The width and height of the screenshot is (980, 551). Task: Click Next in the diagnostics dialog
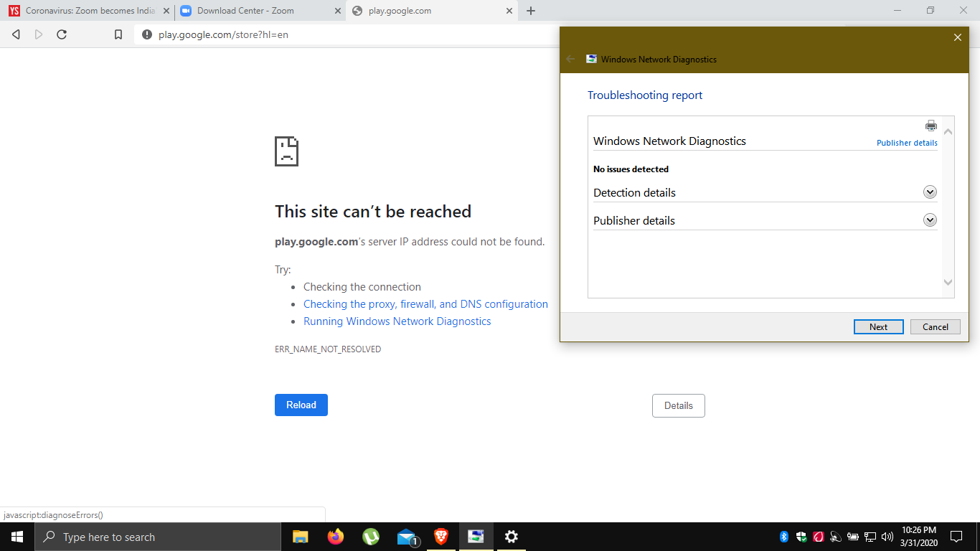click(x=878, y=327)
